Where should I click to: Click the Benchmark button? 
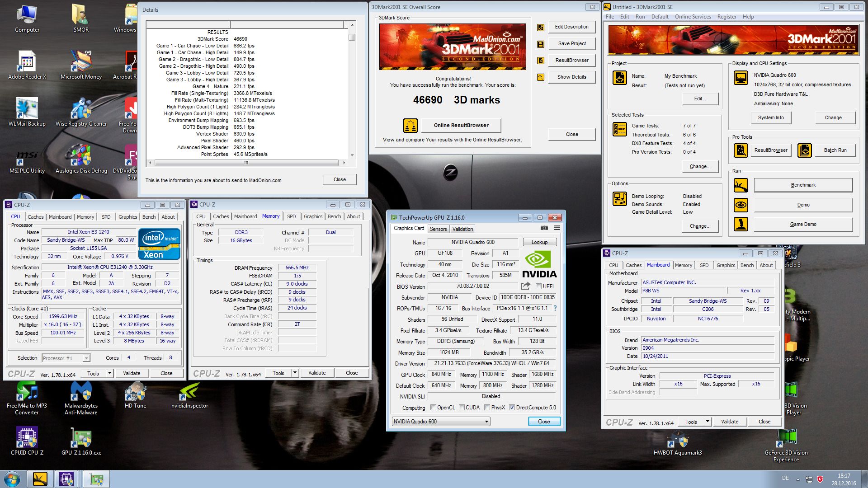coord(803,185)
